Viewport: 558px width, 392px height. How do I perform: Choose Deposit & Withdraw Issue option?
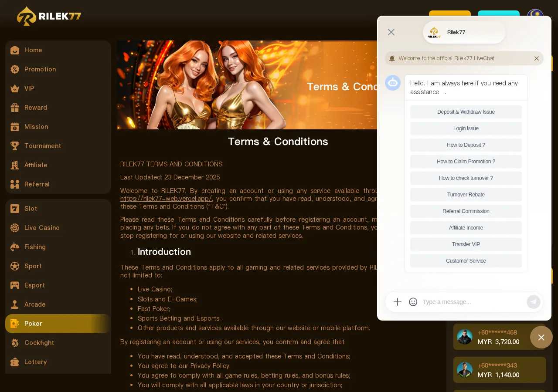466,112
